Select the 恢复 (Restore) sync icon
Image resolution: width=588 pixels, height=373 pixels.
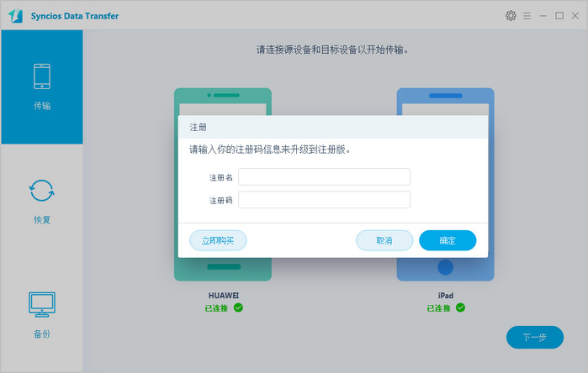coord(41,191)
